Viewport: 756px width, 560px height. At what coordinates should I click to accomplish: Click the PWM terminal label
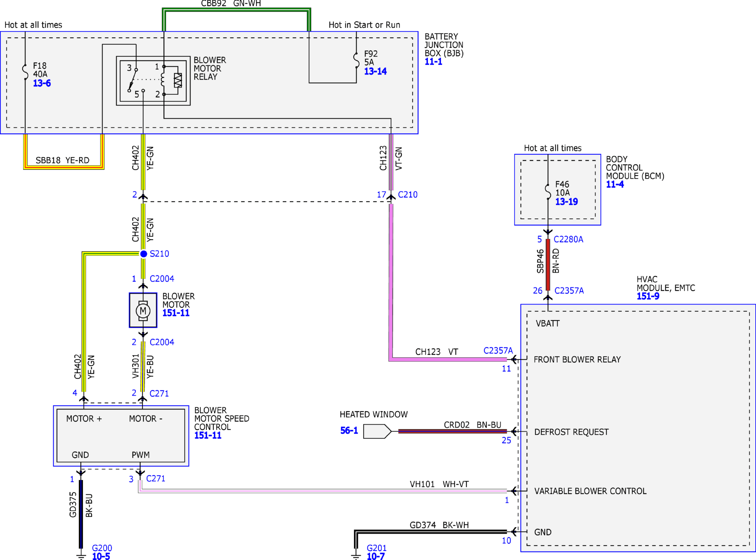141,455
